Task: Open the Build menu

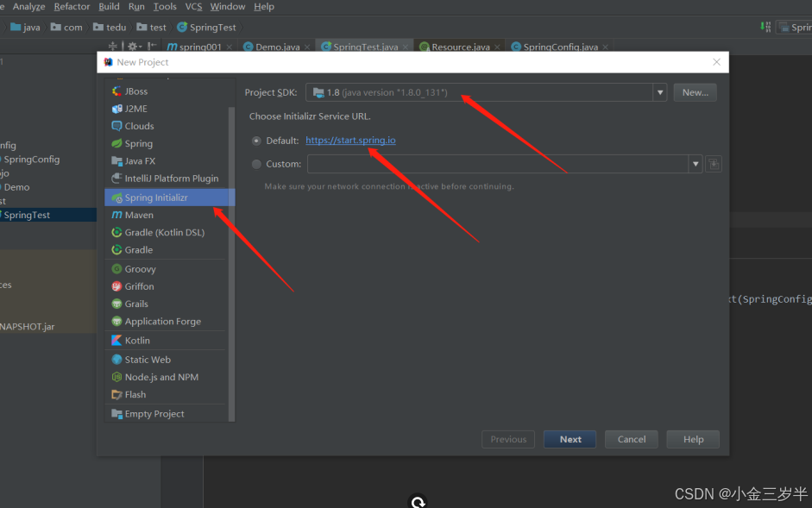Action: coord(110,7)
